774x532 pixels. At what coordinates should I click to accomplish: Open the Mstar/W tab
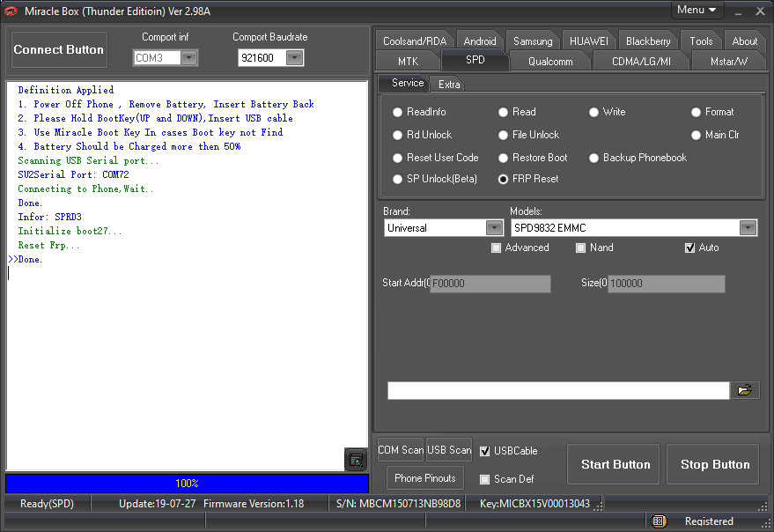[x=728, y=62]
